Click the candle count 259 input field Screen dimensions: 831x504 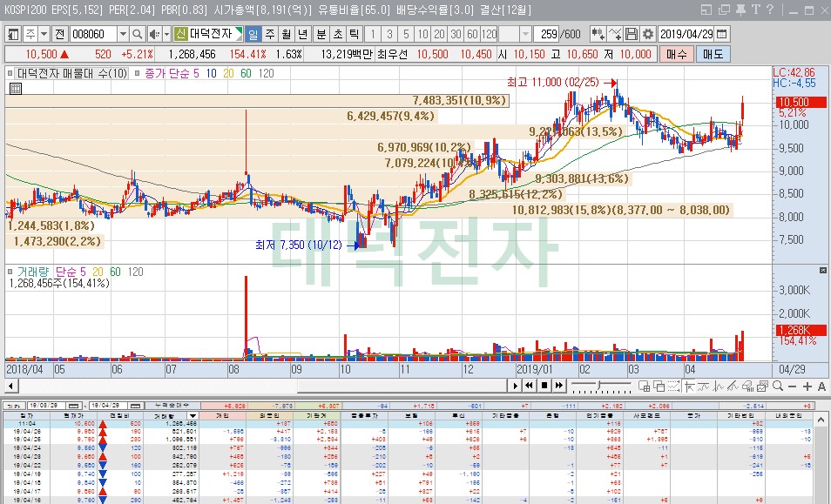point(547,35)
